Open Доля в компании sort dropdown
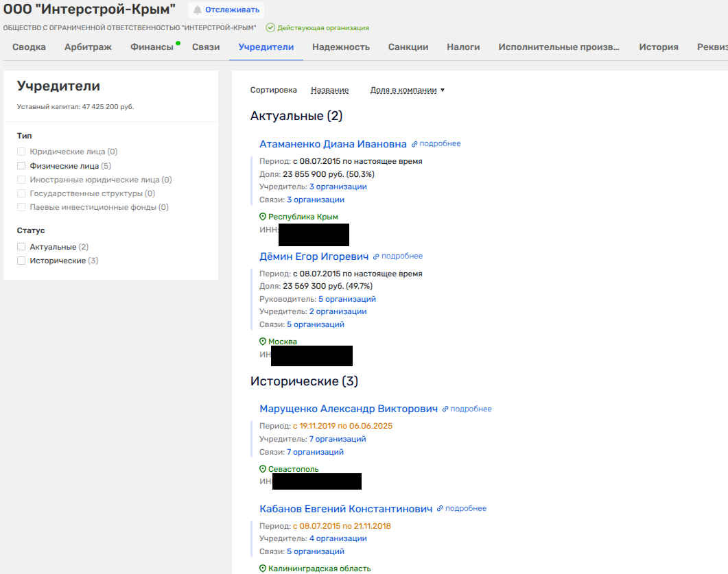728x574 pixels. coord(407,90)
